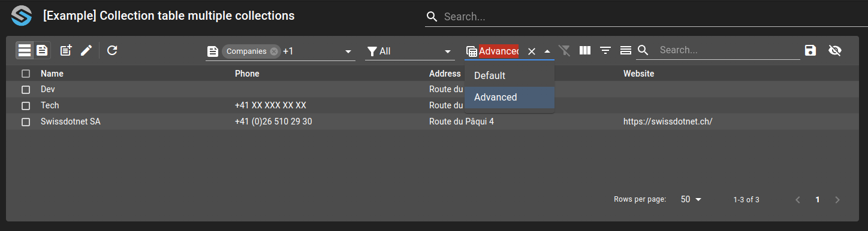The height and width of the screenshot is (231, 868).
Task: Click the Advanced view input field
Action: (499, 51)
